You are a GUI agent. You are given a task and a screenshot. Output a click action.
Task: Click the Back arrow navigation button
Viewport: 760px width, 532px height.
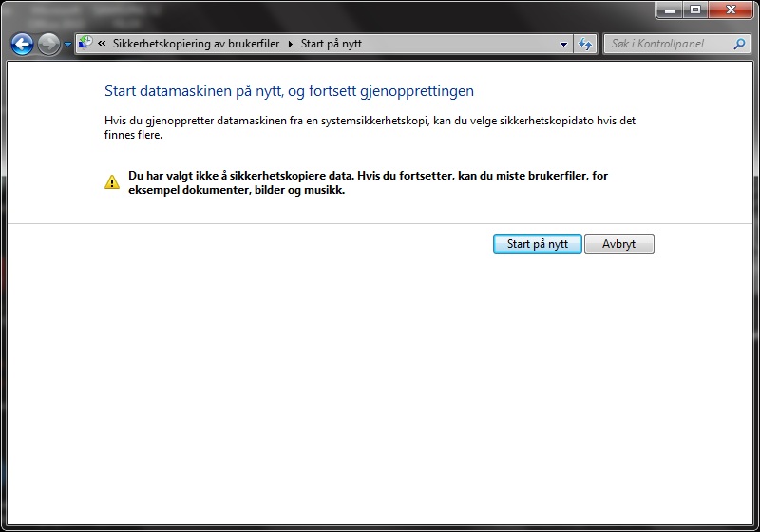pyautogui.click(x=22, y=45)
